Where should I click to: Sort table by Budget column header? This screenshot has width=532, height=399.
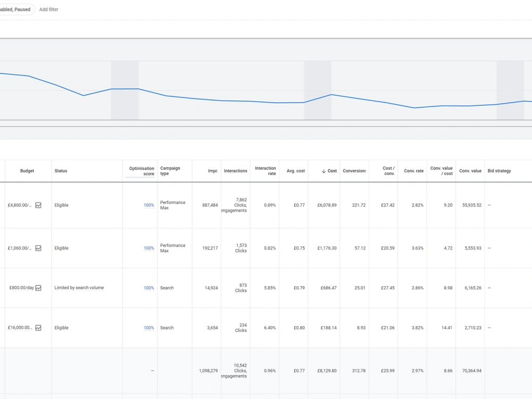[x=27, y=171]
